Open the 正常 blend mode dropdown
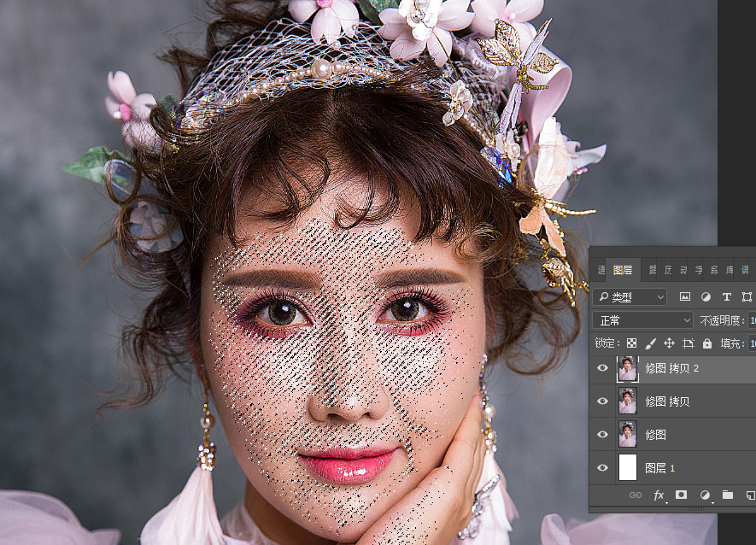Screen dimensions: 756x545 (x=642, y=320)
